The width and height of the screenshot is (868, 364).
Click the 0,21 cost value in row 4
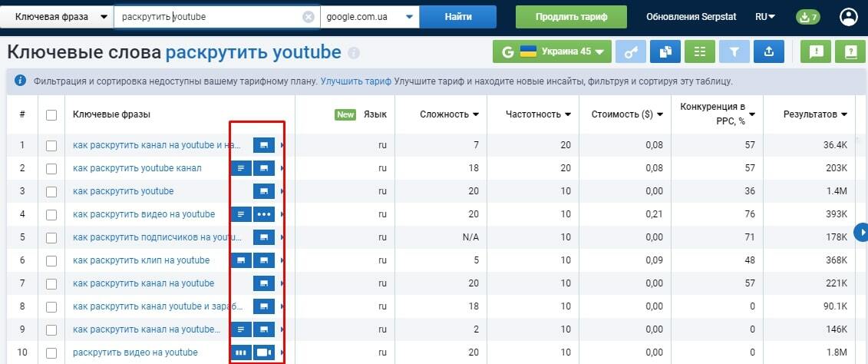tap(654, 214)
